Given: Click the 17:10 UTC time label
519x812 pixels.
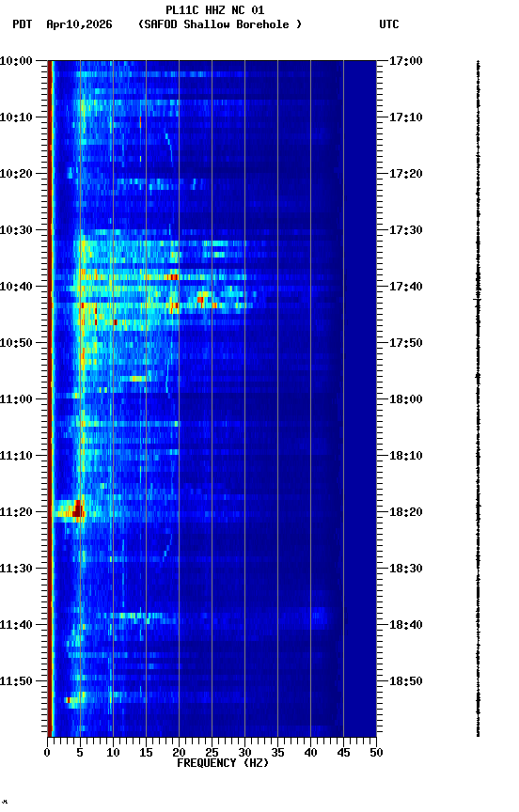Looking at the screenshot, I should click(x=406, y=117).
